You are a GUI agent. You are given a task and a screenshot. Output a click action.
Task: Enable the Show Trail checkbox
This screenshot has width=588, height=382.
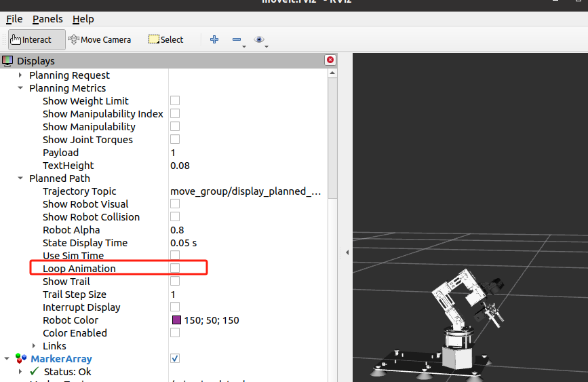click(175, 281)
